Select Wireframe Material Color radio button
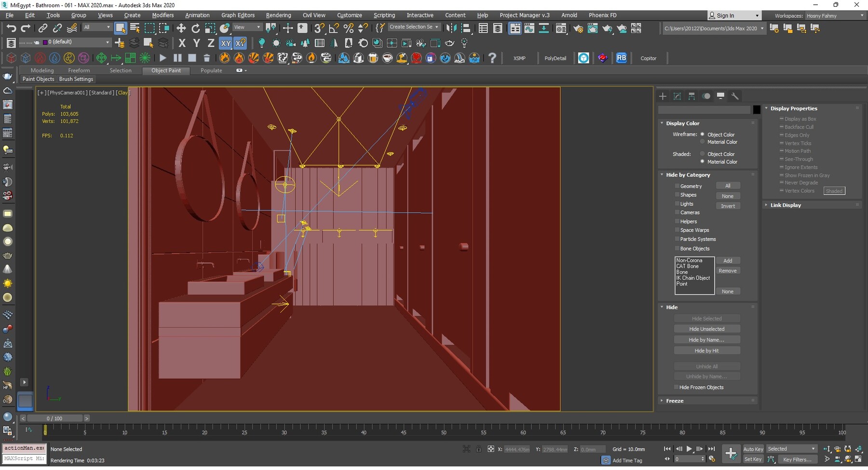 coord(702,142)
